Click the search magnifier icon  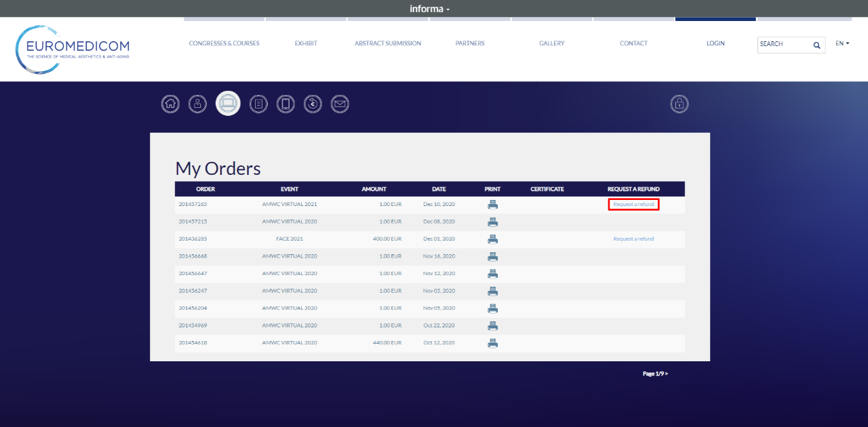(x=816, y=45)
